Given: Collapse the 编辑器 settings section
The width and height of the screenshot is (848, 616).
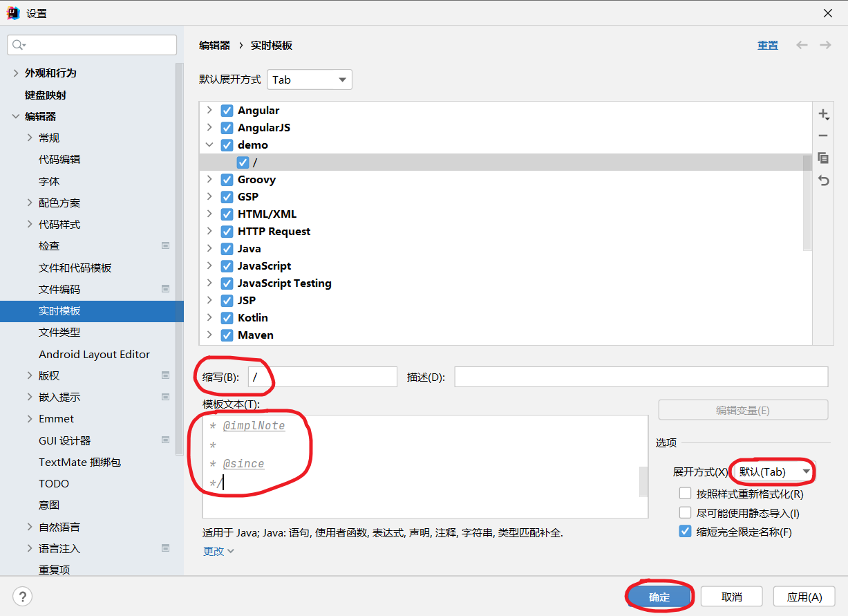Looking at the screenshot, I should tap(16, 116).
